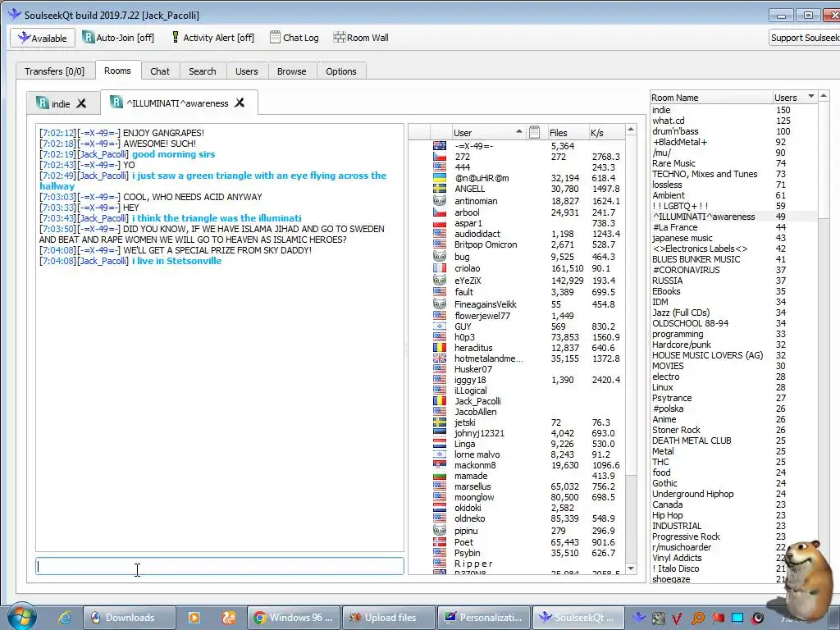This screenshot has height=630, width=840.
Task: Click Support Soulseek button
Action: point(804,38)
